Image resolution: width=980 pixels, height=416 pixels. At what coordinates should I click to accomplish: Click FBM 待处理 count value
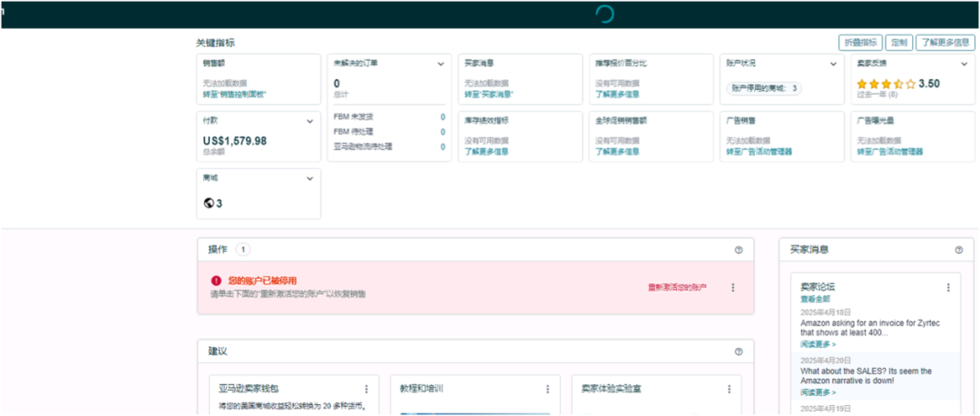[443, 132]
